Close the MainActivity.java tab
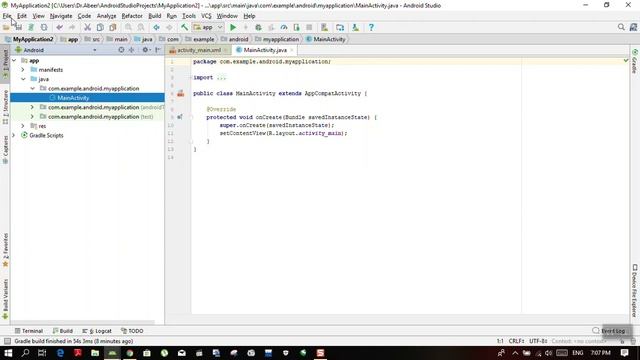 coord(291,50)
